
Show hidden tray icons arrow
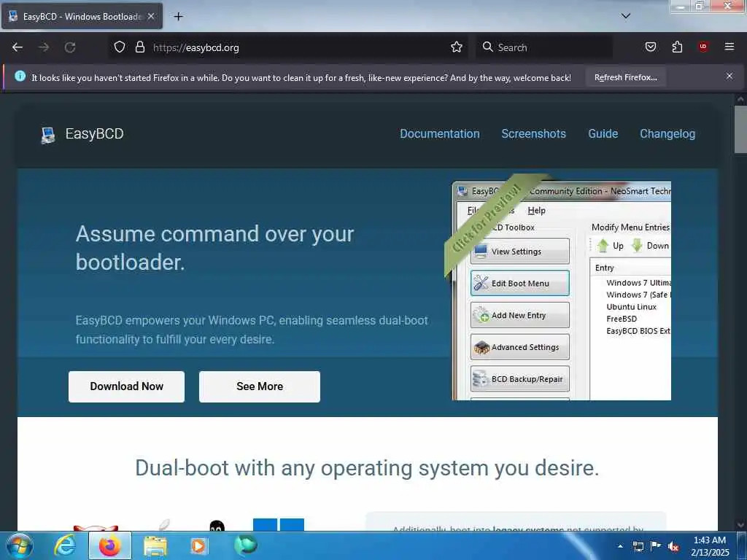click(x=620, y=546)
